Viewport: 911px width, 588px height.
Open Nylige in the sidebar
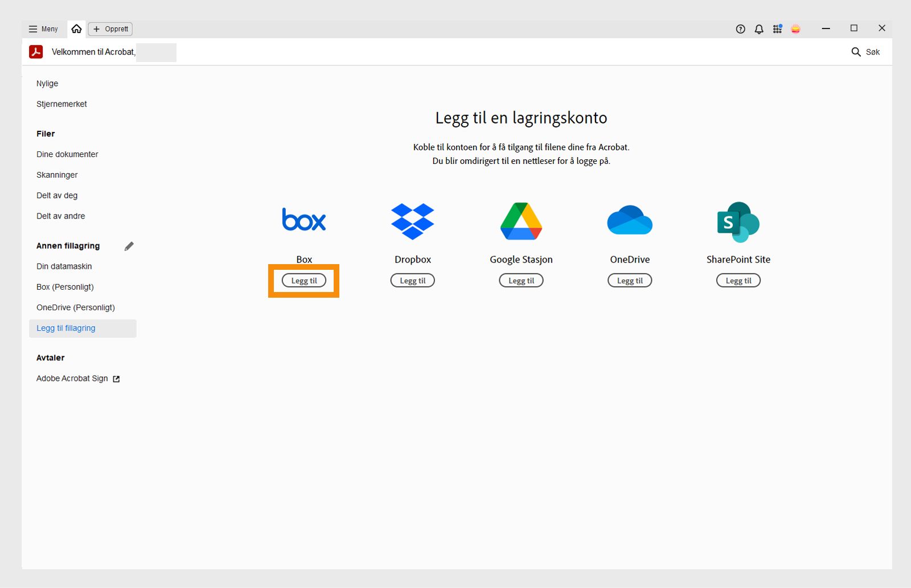(47, 84)
